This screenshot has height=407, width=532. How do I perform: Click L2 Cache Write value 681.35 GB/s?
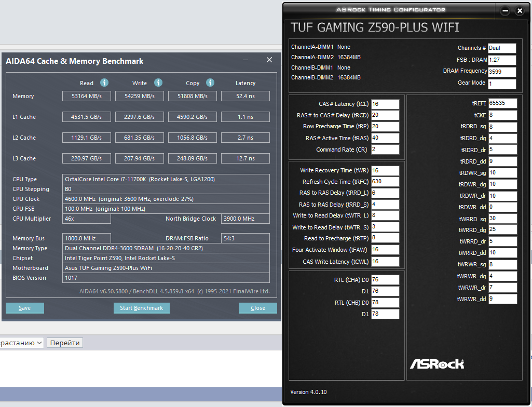click(x=140, y=138)
